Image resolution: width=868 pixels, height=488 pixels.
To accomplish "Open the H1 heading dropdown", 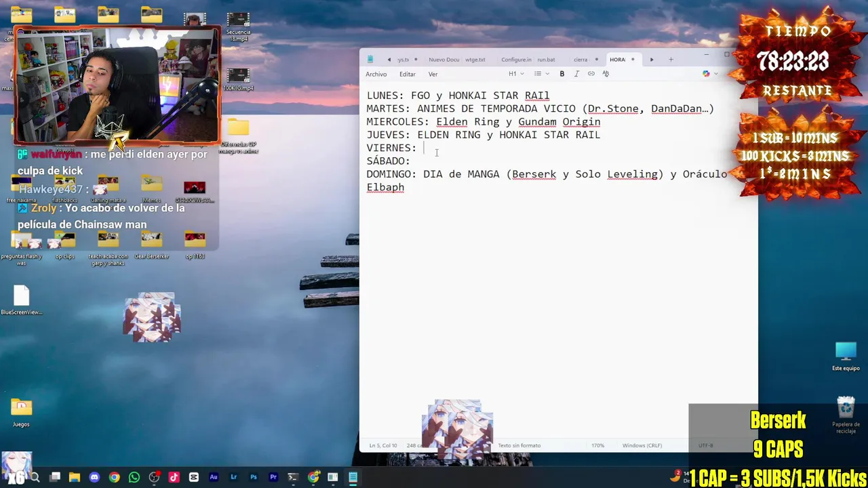I will pyautogui.click(x=516, y=74).
